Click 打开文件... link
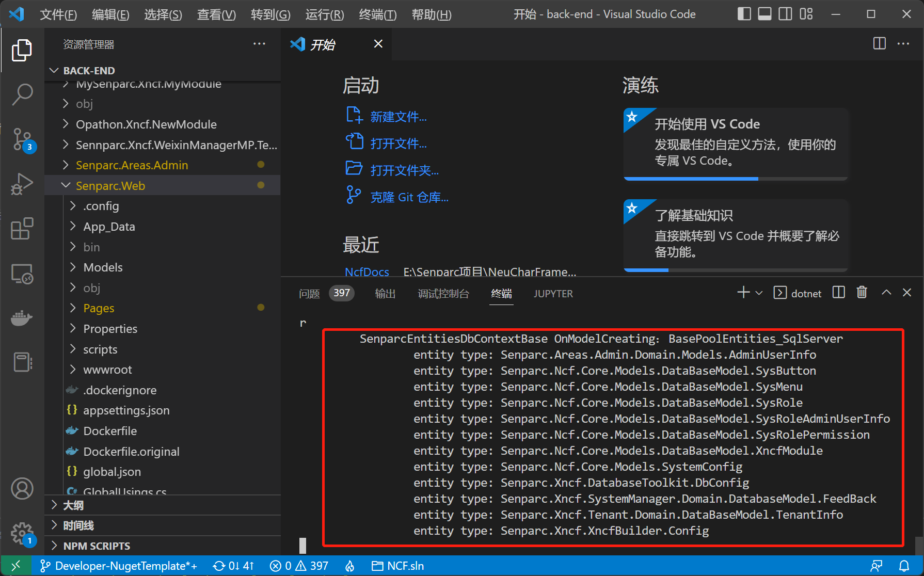This screenshot has width=924, height=576. 398,143
